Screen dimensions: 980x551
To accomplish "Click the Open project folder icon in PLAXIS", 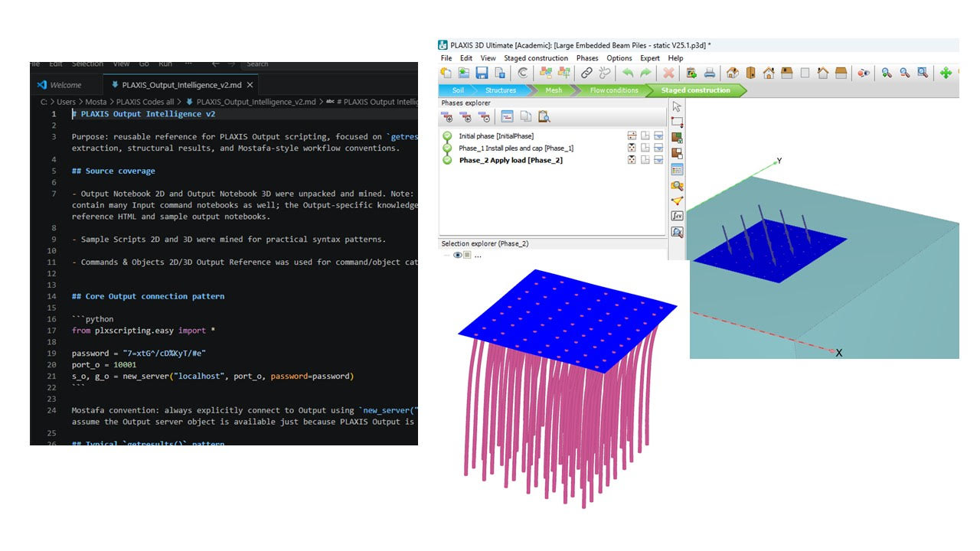I will tap(464, 73).
